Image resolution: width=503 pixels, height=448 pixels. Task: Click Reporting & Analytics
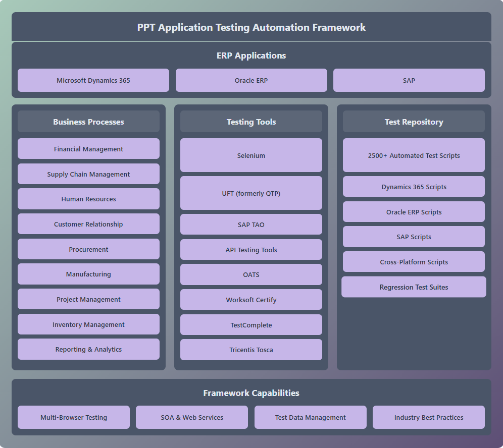pyautogui.click(x=88, y=349)
